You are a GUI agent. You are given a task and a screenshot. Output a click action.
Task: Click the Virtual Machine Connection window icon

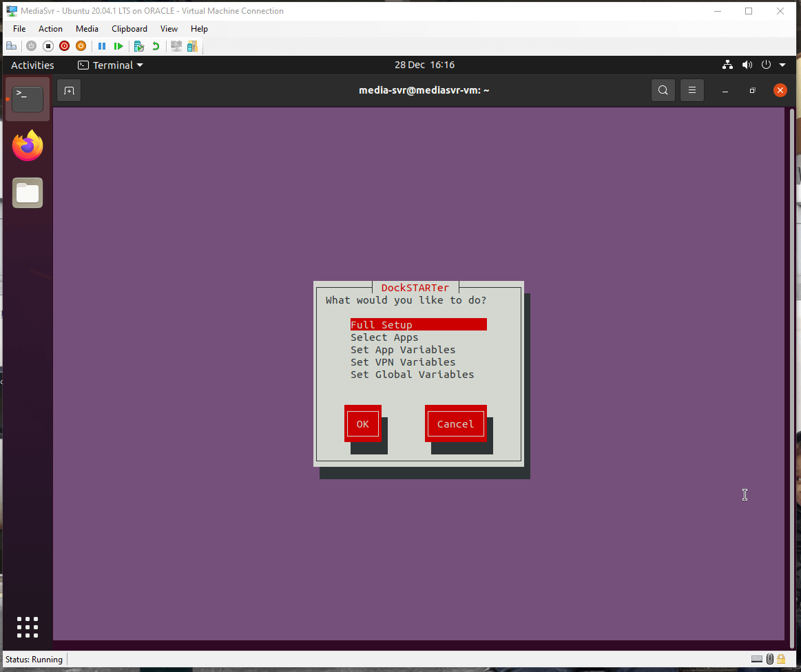point(11,11)
